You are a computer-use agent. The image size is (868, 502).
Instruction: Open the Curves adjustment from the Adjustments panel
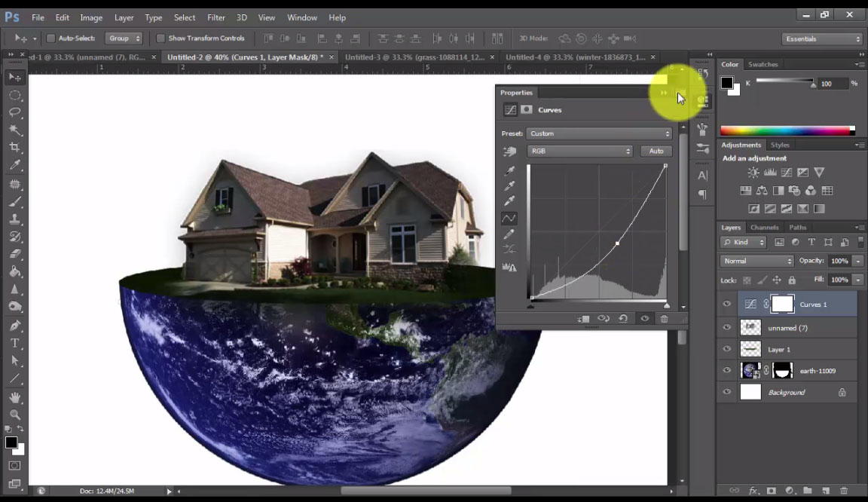coord(786,172)
